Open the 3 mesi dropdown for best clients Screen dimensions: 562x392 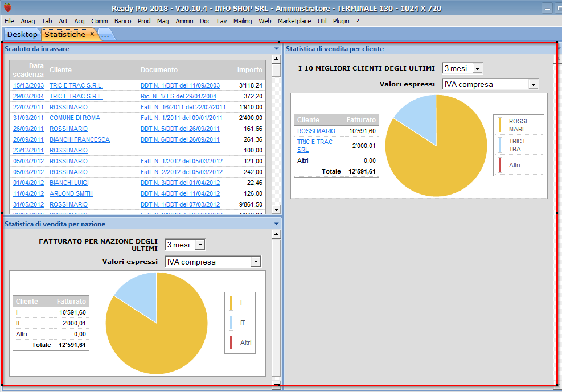(477, 69)
